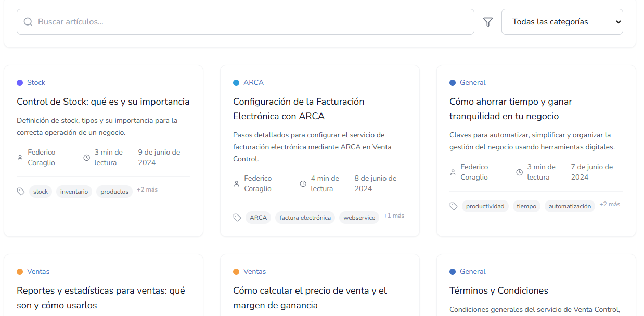Click the clock icon beside 3 min de lectura in Stock card
Image resolution: width=644 pixels, height=316 pixels.
pos(87,157)
